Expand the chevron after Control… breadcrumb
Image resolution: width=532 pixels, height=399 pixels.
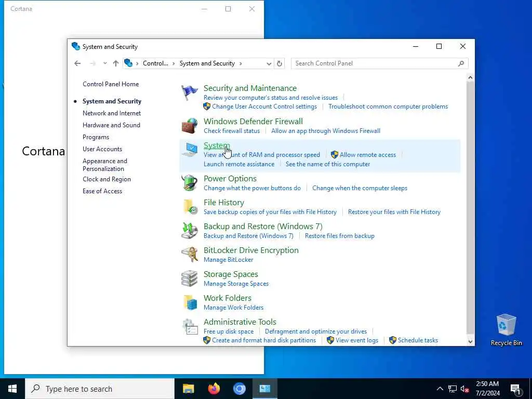point(174,63)
